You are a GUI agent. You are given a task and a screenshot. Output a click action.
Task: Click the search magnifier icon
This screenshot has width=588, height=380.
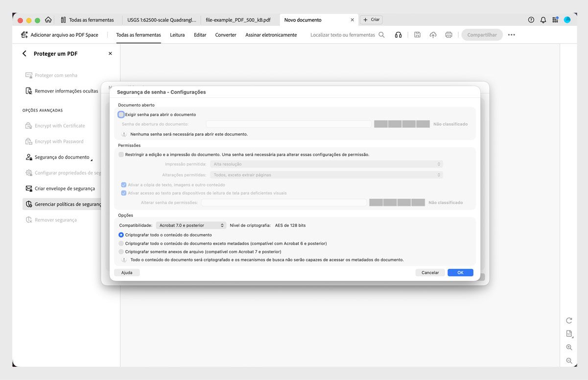click(x=382, y=35)
